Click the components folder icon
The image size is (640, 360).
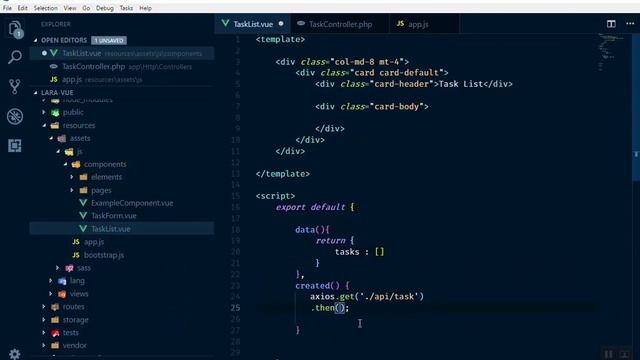[x=76, y=164]
